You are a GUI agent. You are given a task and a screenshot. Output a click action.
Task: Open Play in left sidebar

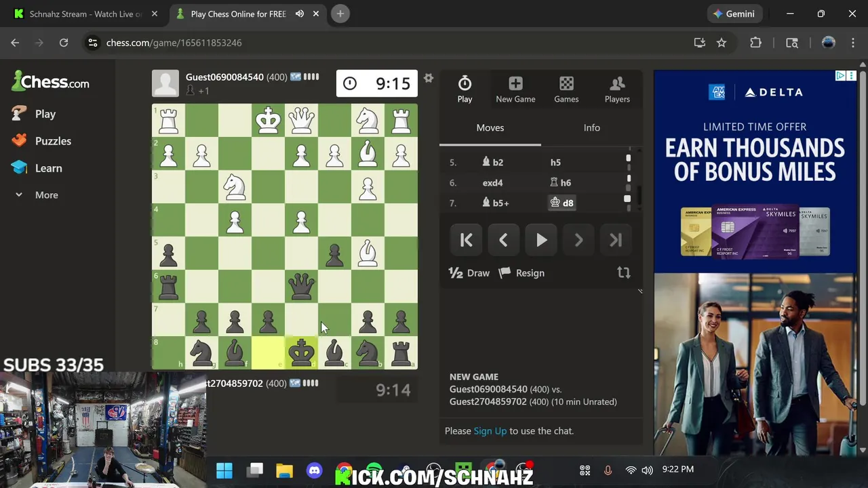(34, 114)
